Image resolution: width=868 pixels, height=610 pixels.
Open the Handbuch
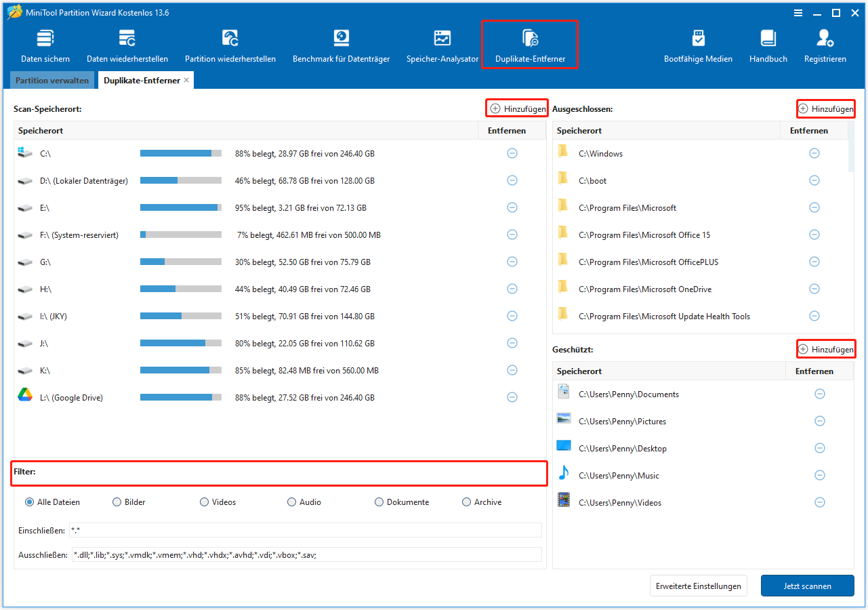768,46
